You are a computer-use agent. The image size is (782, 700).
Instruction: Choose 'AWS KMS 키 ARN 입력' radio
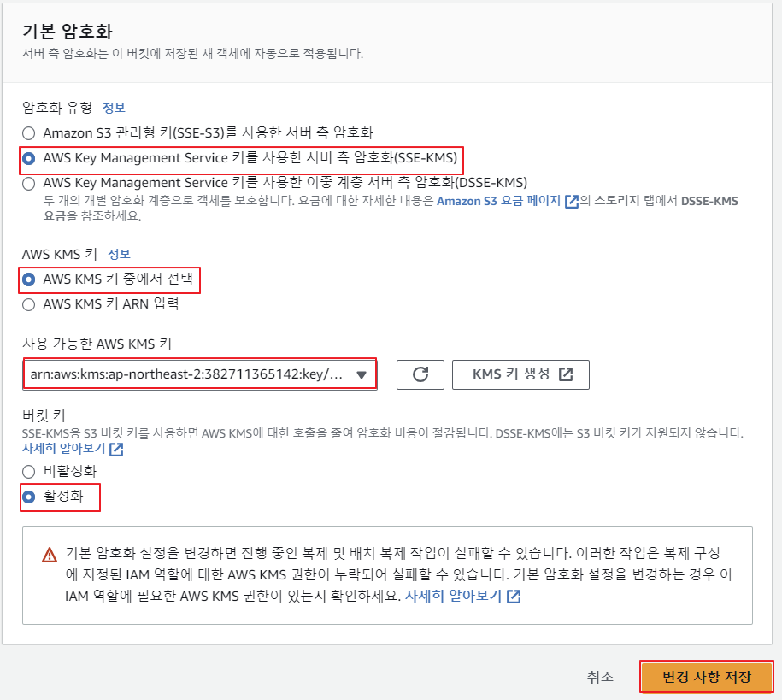coord(29,304)
